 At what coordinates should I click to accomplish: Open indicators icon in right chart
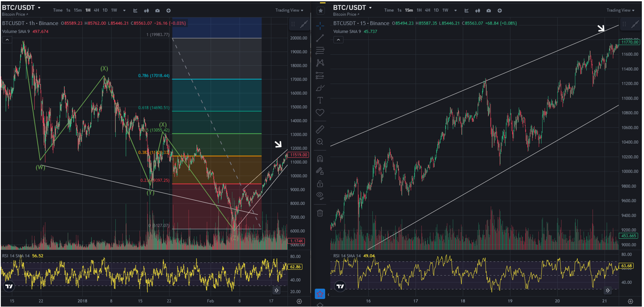467,10
